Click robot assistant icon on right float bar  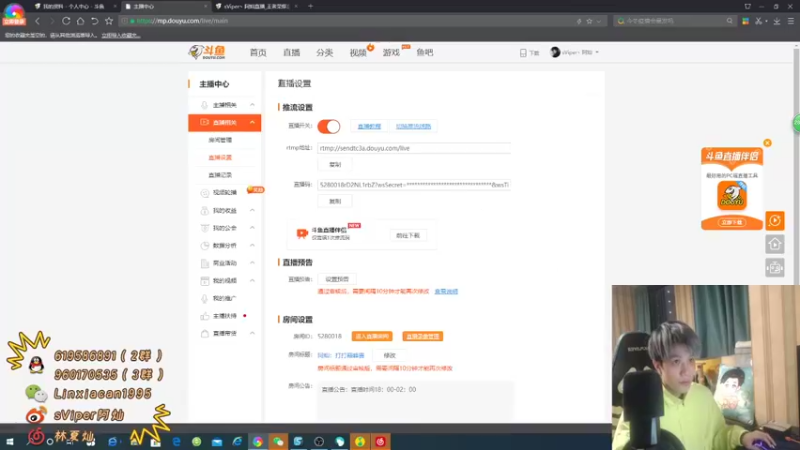(774, 268)
